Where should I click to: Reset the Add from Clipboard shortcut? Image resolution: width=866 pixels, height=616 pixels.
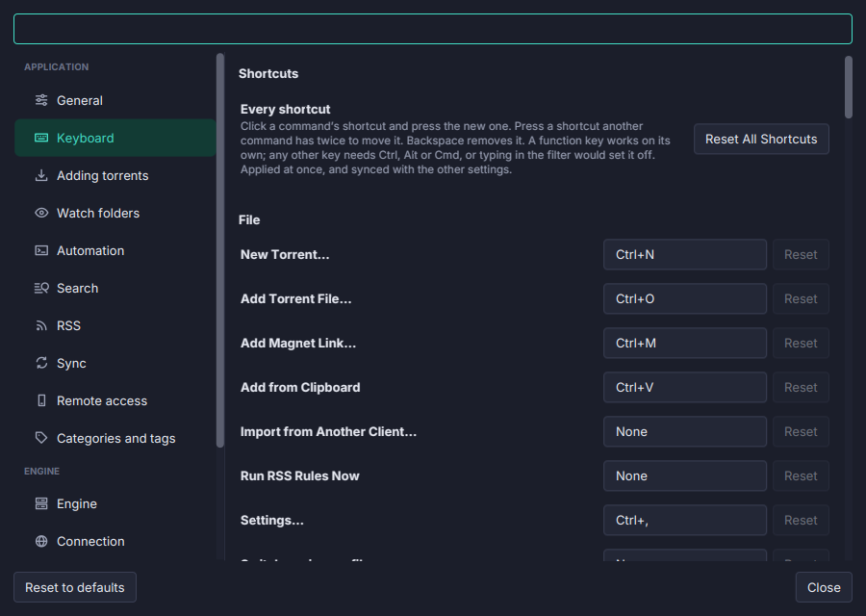(801, 387)
